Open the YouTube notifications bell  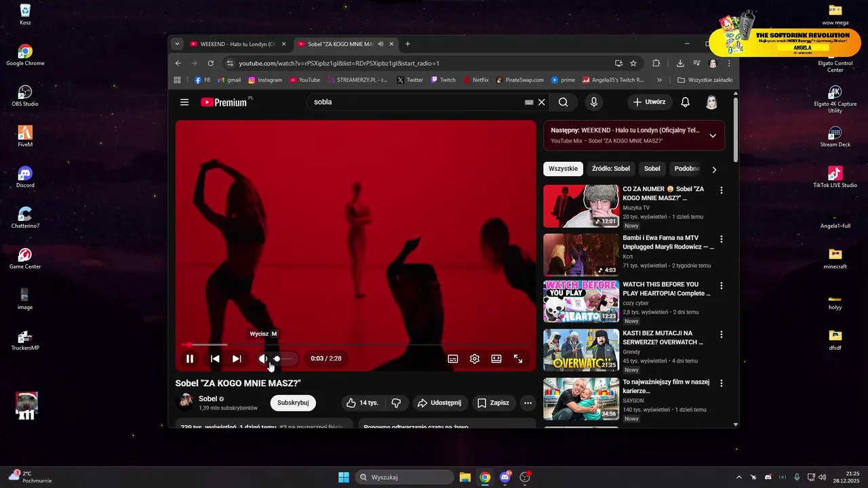686,102
